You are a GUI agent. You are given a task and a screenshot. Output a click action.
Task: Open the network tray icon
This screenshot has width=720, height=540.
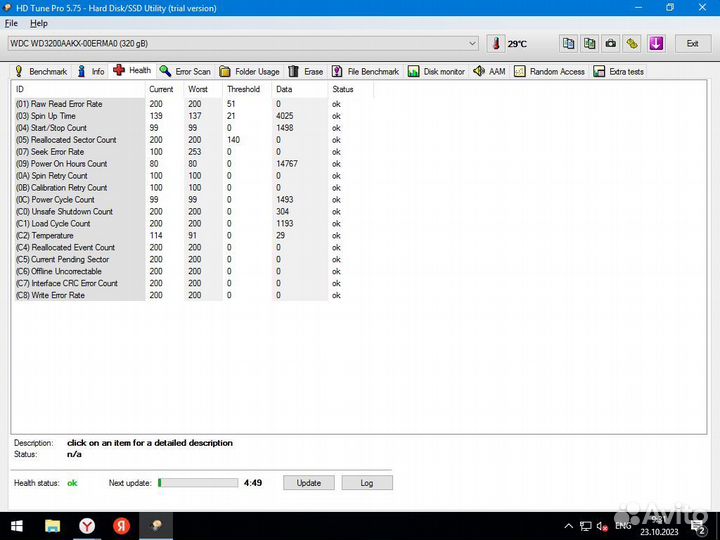point(585,526)
